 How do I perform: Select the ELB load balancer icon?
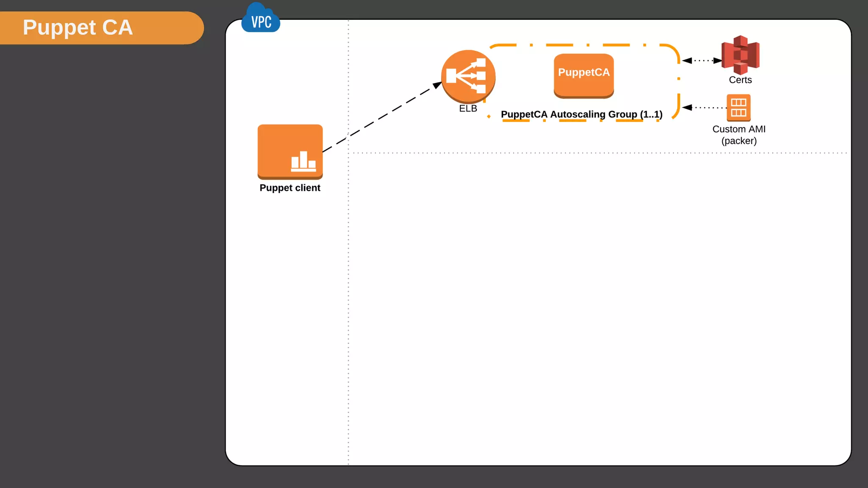pos(468,76)
